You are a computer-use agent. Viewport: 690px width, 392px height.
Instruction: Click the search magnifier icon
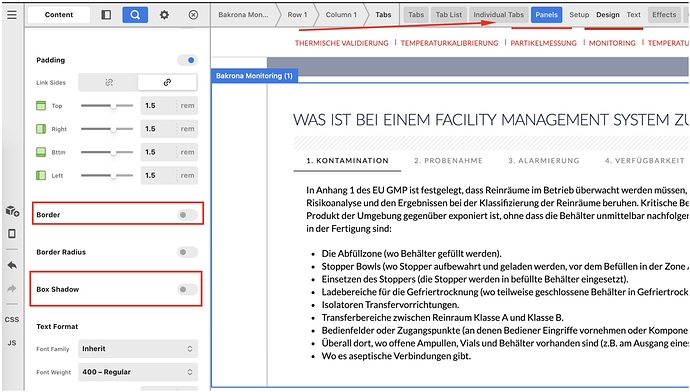tap(135, 15)
